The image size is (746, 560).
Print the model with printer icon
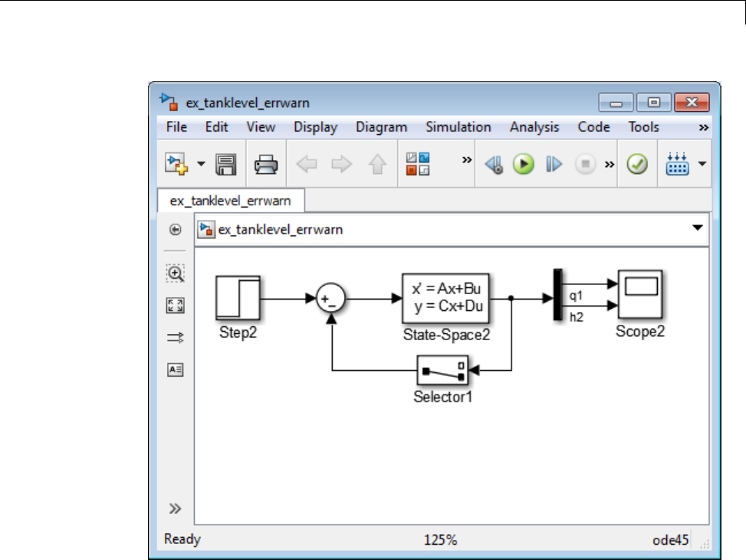pos(265,165)
